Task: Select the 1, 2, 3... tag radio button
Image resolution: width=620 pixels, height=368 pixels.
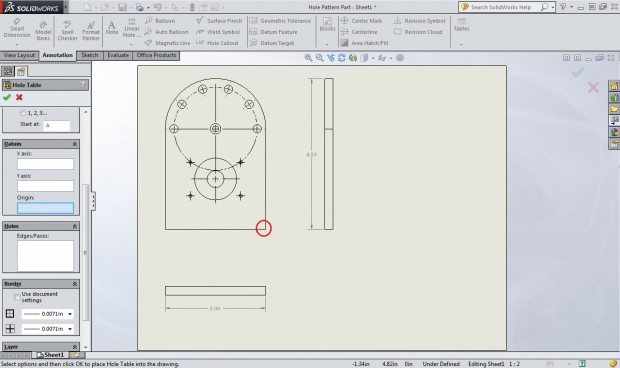Action: tap(23, 113)
